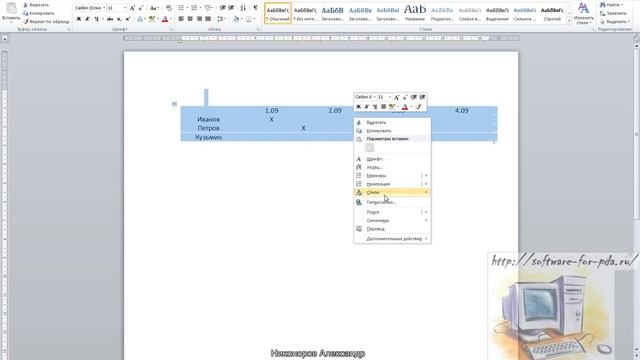Screen dimensions: 640x360
Task: Click Copy (Копировать) in the clipboard group
Action: [39, 13]
